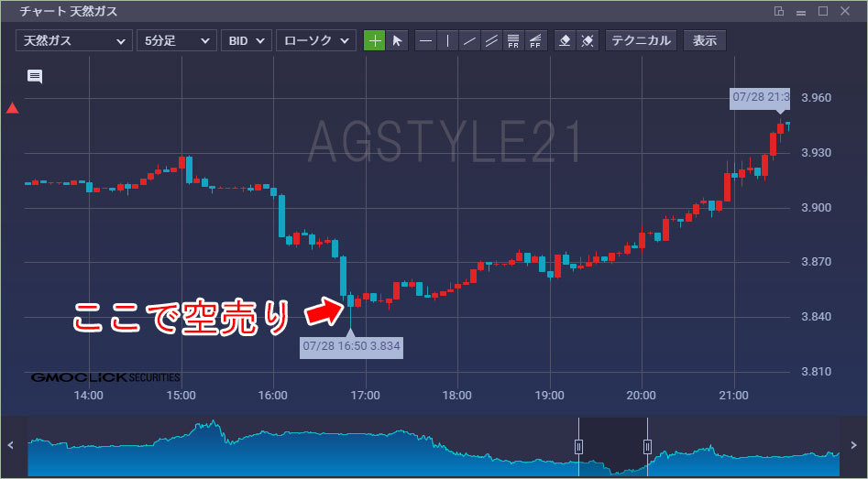Expand the BID price type dropdown
The width and height of the screenshot is (868, 479).
coord(247,40)
